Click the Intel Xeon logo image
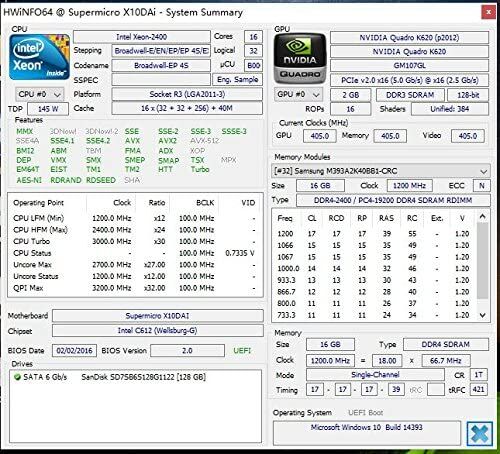Screen dimensions: 500x454 (x=39, y=57)
